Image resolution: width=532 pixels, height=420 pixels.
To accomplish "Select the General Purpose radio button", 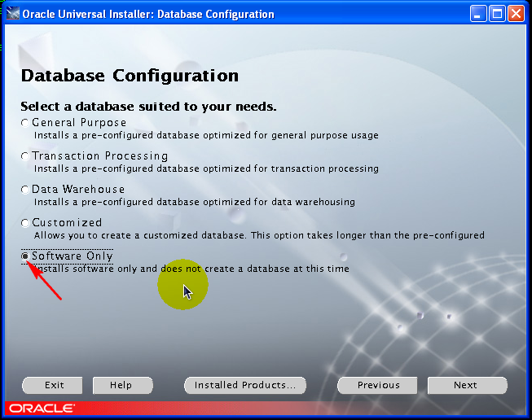I will tap(25, 123).
